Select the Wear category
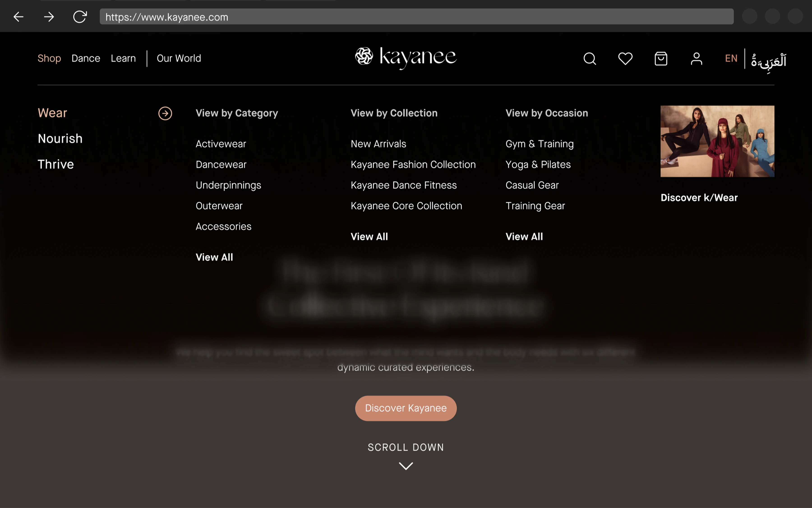812x508 pixels. tap(53, 113)
